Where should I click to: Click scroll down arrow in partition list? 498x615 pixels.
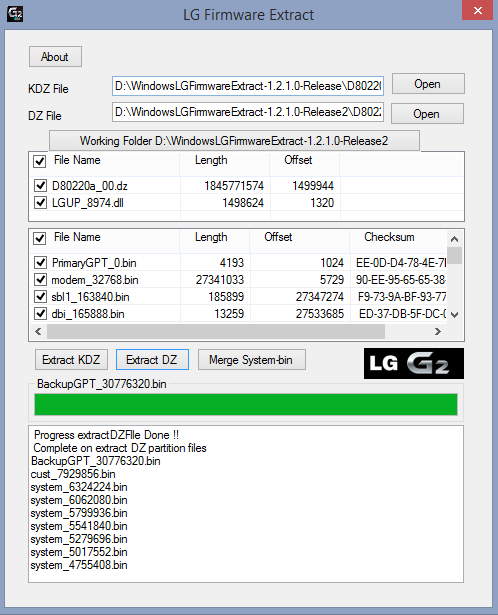coord(454,315)
